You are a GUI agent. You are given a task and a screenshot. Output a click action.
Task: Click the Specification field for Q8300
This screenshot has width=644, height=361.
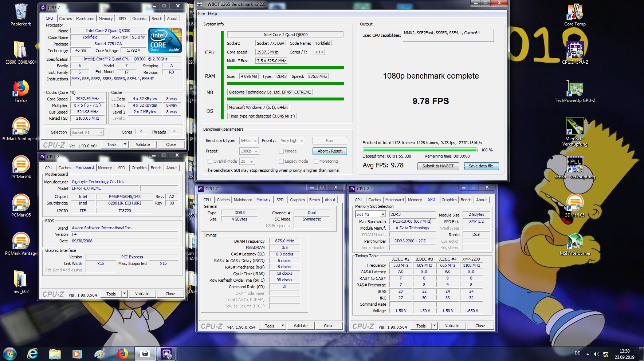[x=126, y=59]
